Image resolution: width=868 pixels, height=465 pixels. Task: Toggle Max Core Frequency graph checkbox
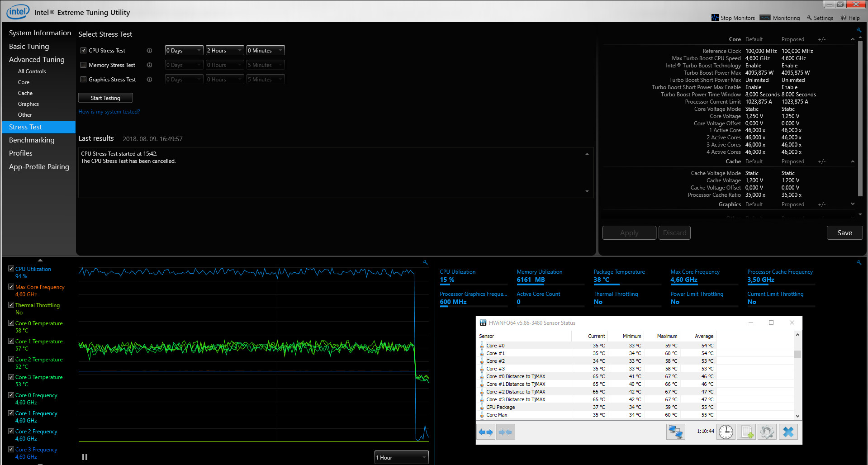click(11, 287)
